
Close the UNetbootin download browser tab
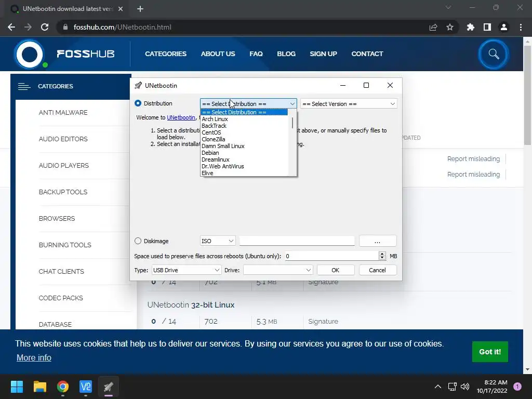point(121,9)
